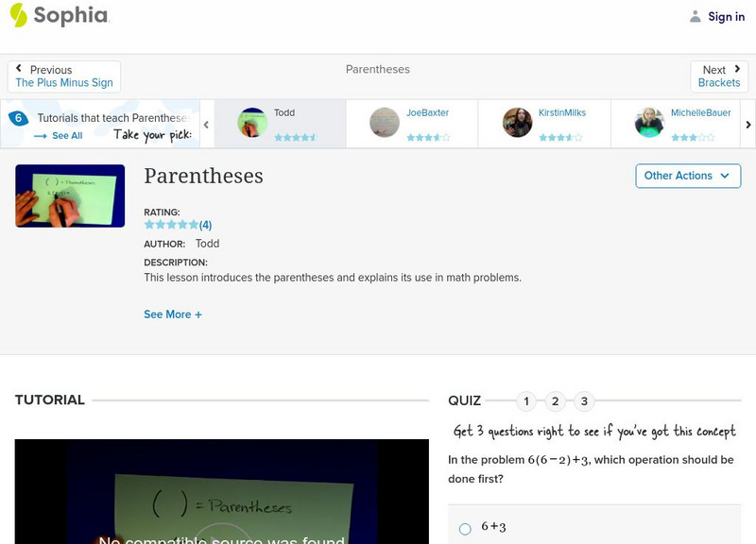Image resolution: width=756 pixels, height=544 pixels.
Task: Open the Sign in link
Action: (726, 16)
